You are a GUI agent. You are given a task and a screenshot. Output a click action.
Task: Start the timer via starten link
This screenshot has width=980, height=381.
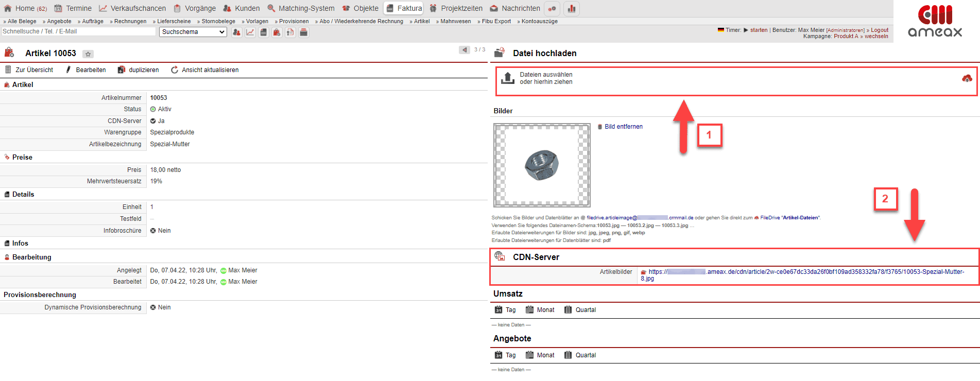759,30
